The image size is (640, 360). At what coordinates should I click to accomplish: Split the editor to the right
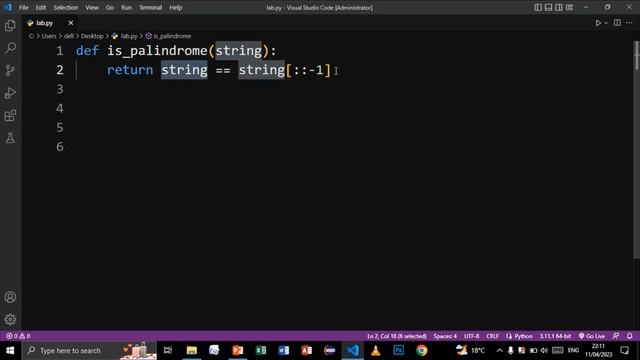(x=617, y=23)
